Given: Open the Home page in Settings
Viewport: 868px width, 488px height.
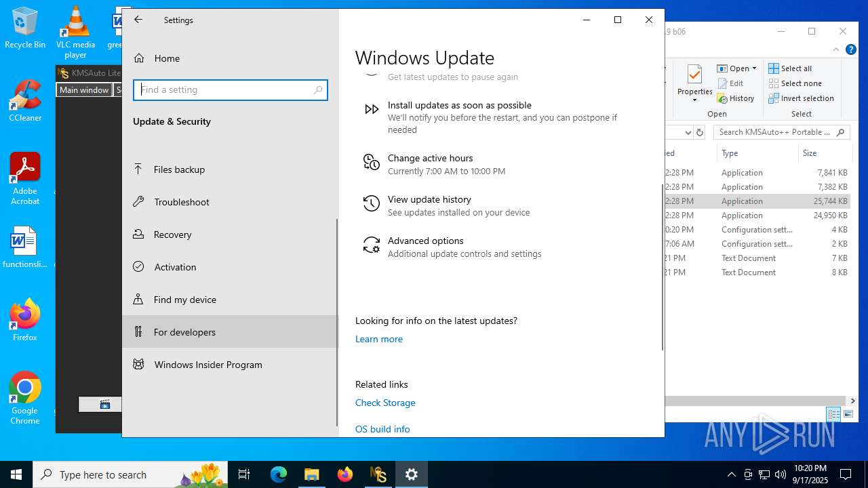Looking at the screenshot, I should pyautogui.click(x=231, y=58).
